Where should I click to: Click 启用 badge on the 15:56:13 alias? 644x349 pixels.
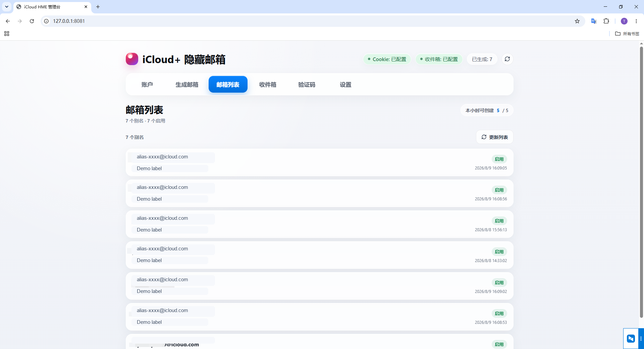point(499,221)
